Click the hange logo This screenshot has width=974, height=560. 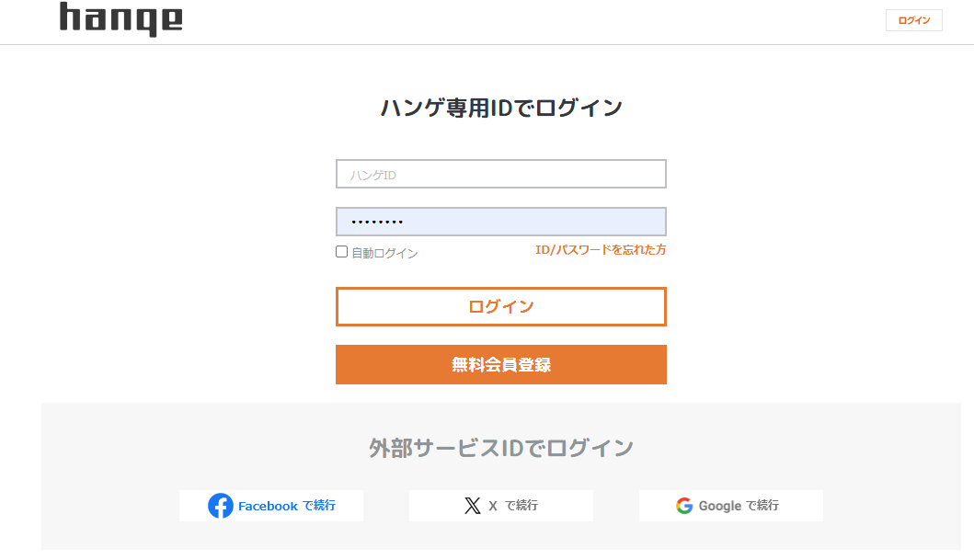click(x=121, y=19)
